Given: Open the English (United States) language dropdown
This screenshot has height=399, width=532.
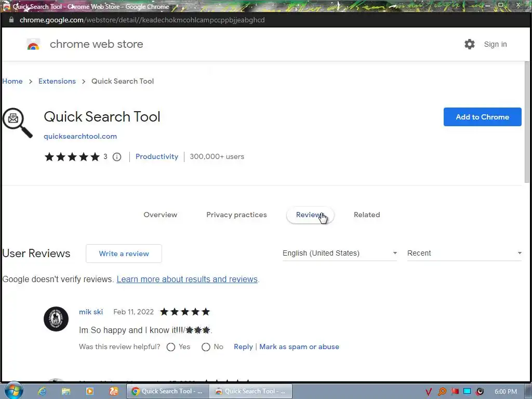Looking at the screenshot, I should pos(340,253).
